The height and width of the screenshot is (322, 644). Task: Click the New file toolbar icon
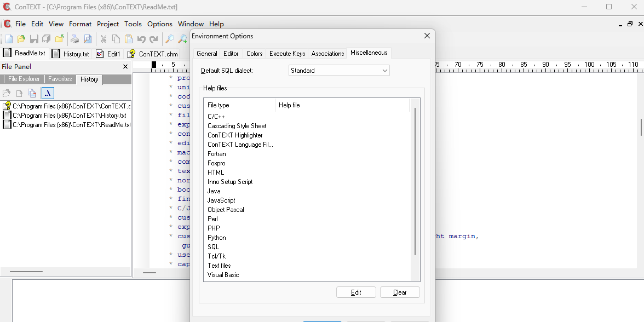click(x=9, y=39)
